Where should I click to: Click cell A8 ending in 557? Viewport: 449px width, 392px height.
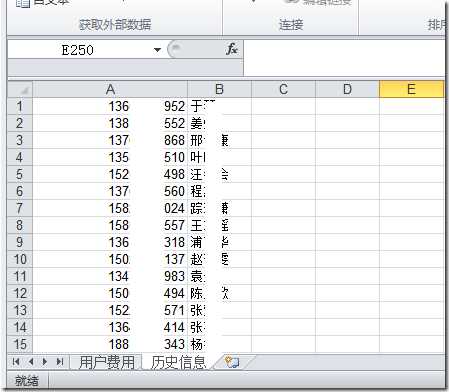(x=110, y=225)
